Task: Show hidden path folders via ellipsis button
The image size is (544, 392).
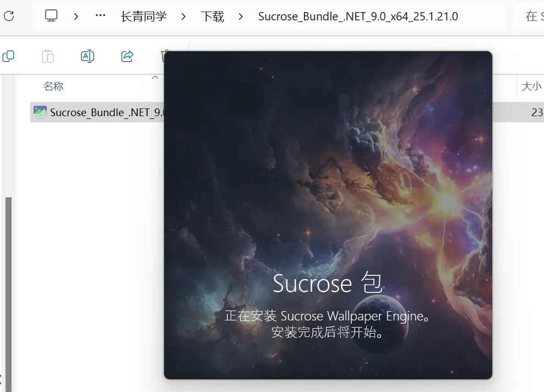Action: click(100, 16)
